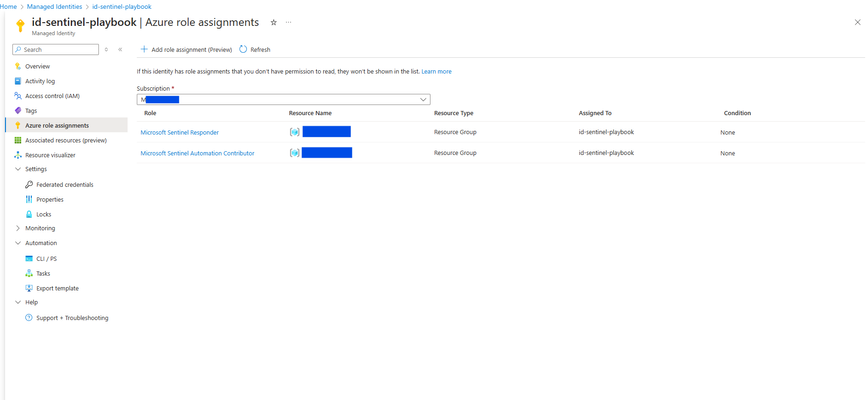Collapse the Settings section

click(18, 169)
